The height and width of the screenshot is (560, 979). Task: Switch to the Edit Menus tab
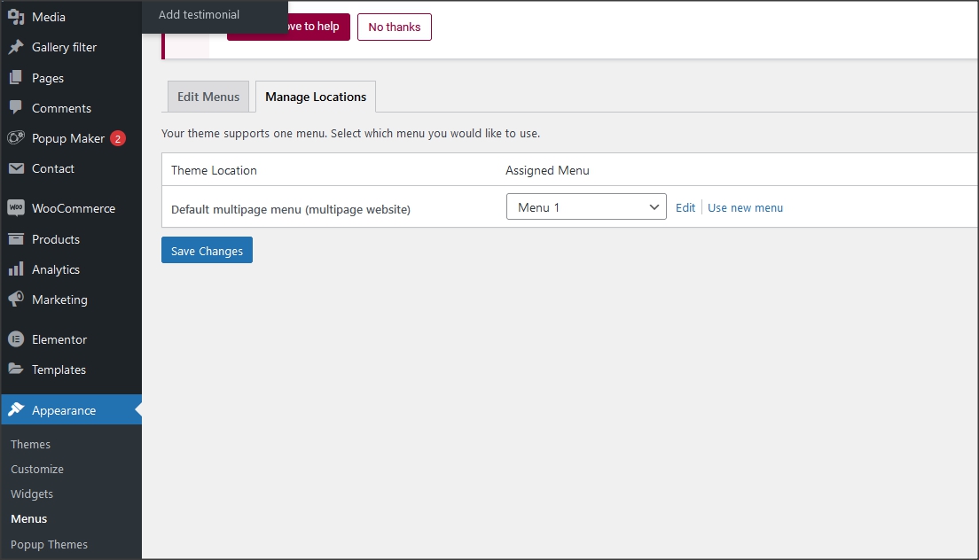click(208, 97)
